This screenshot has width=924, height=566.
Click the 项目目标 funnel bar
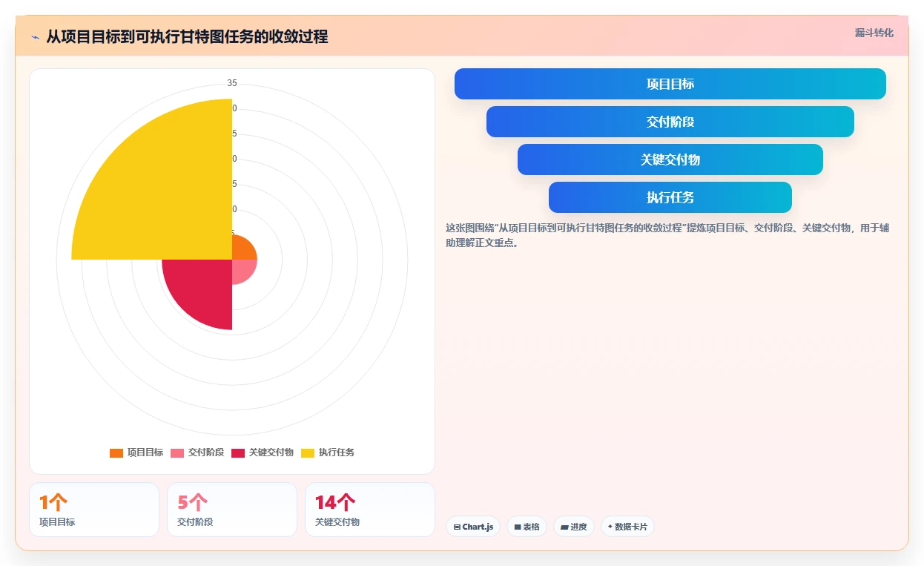(x=670, y=84)
